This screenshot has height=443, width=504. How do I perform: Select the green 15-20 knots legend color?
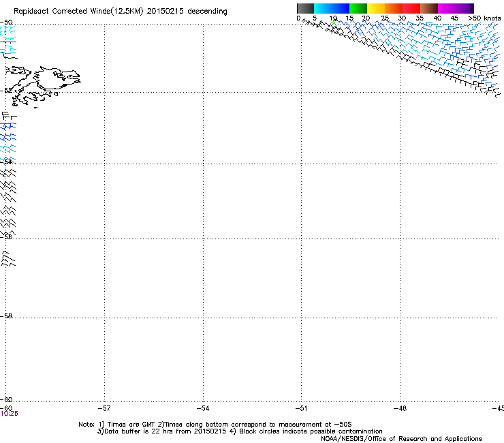pos(358,8)
